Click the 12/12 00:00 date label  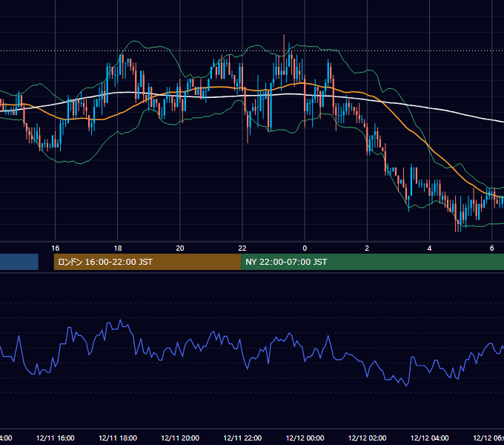[x=305, y=438]
